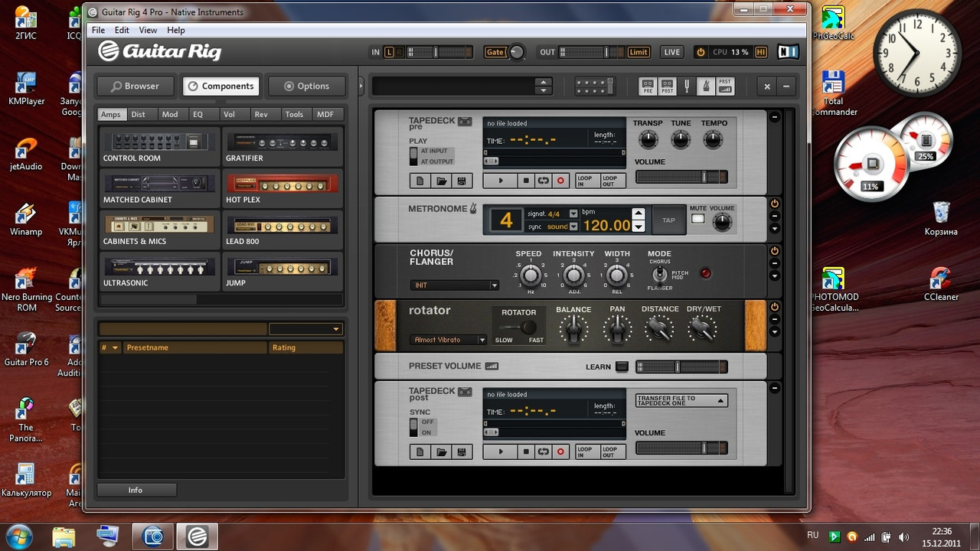Select the Ultrasonic amp component

[159, 272]
